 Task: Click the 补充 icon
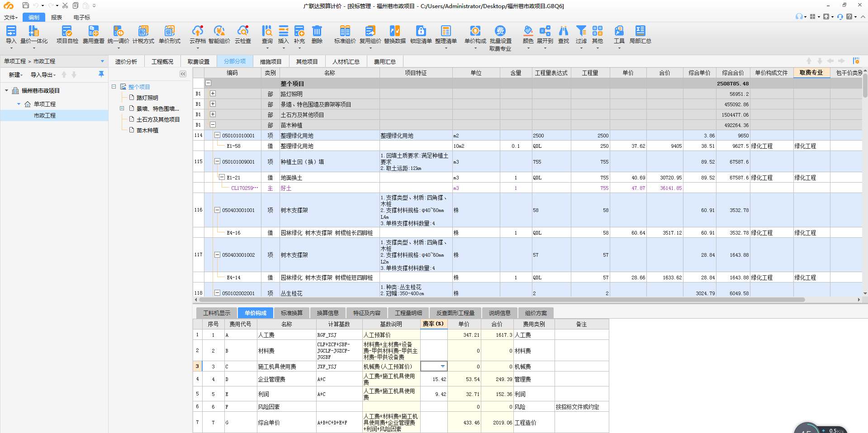click(x=299, y=35)
